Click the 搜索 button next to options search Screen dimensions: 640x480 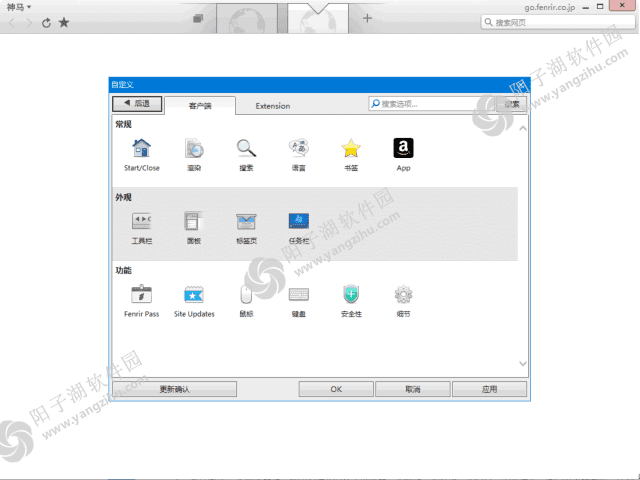[511, 104]
